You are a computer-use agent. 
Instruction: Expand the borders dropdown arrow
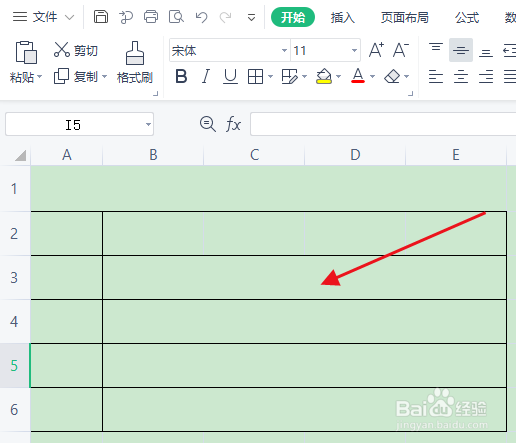pos(270,77)
